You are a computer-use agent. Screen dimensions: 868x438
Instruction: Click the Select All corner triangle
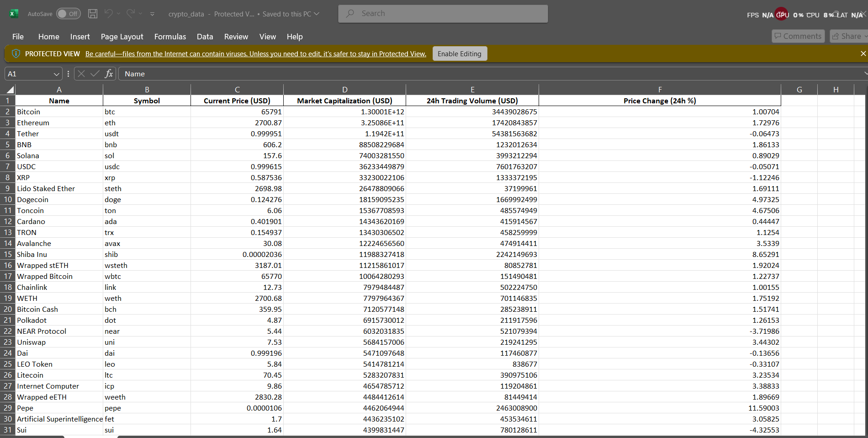[x=10, y=89]
